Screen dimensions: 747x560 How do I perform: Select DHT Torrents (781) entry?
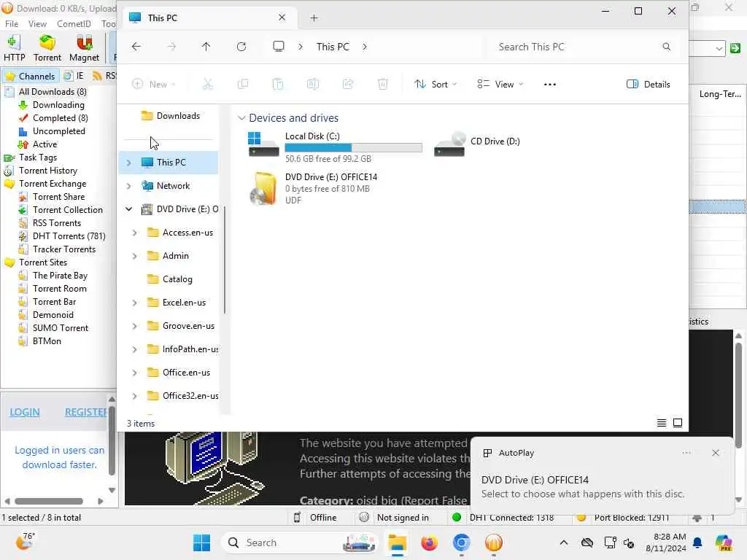(69, 236)
